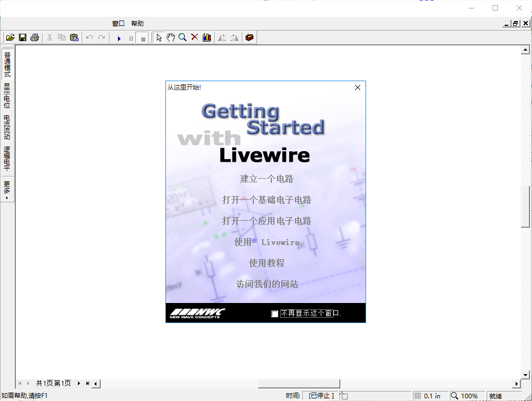The height and width of the screenshot is (401, 532).
Task: Click the horizontal scrollbar right arrow
Action: [x=517, y=384]
